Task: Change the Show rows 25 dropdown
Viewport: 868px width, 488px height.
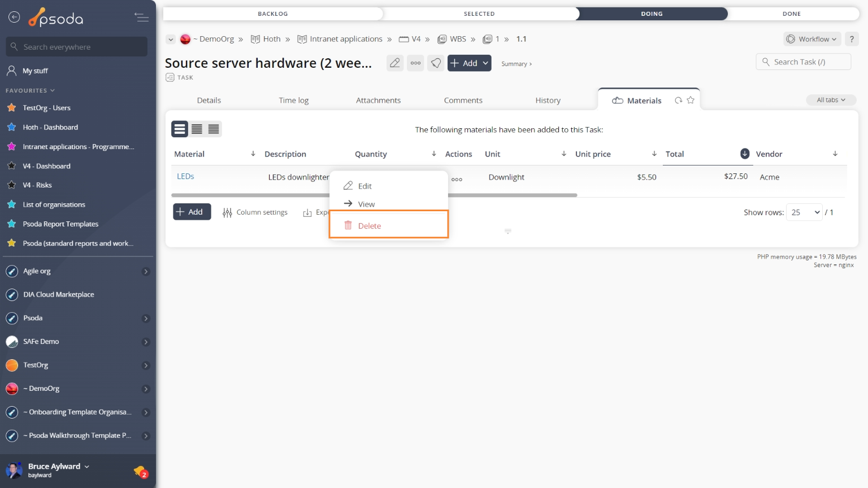Action: 805,212
